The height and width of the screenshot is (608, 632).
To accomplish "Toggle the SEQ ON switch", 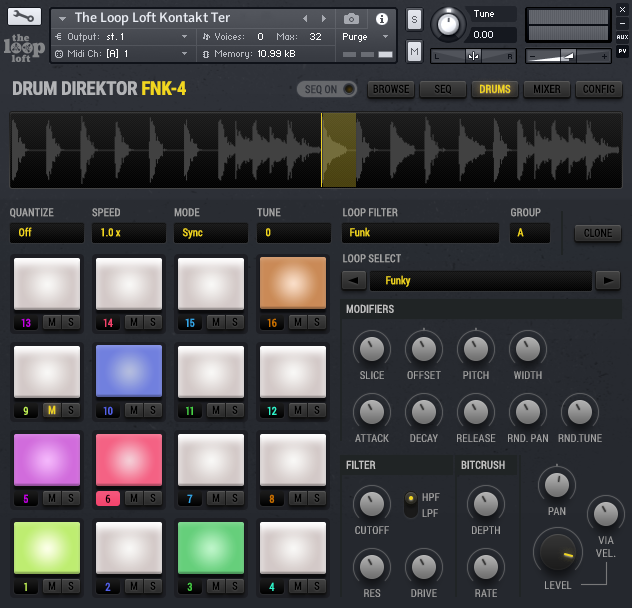I will pyautogui.click(x=327, y=89).
